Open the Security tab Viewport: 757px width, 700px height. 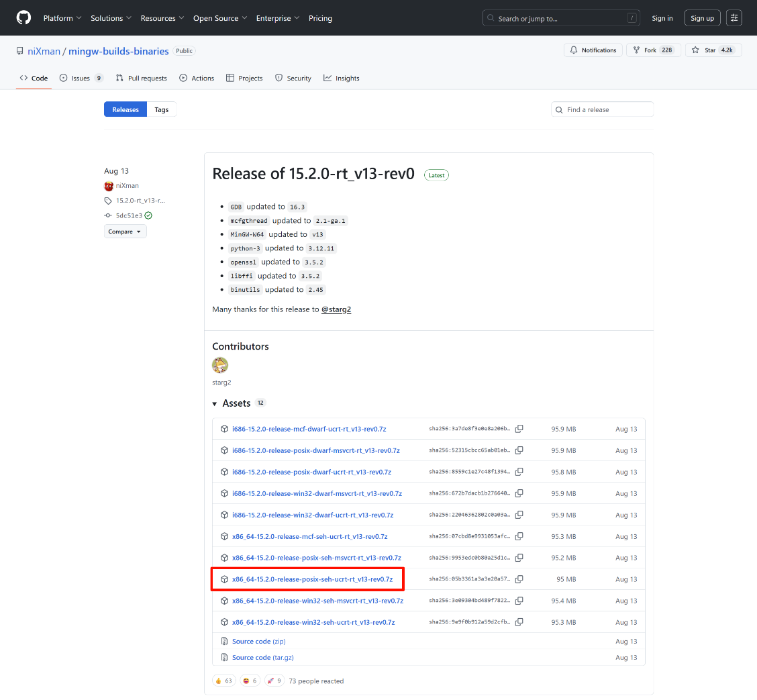pyautogui.click(x=293, y=79)
